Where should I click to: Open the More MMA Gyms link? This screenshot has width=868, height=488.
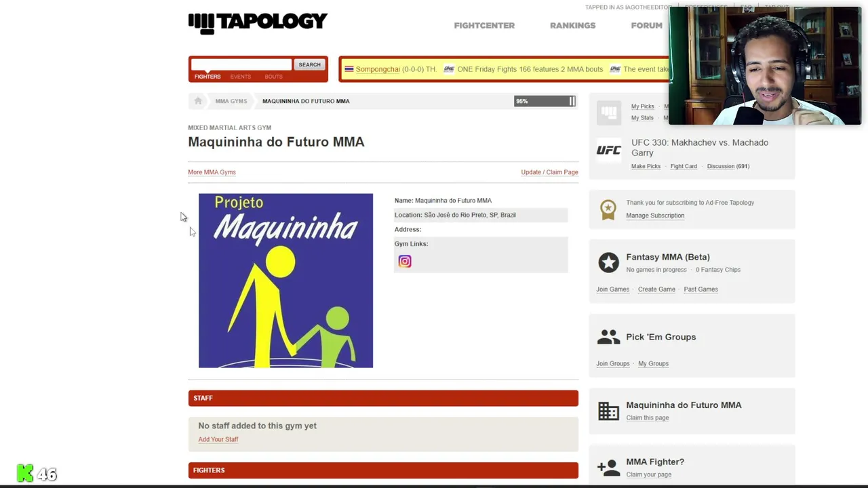212,172
